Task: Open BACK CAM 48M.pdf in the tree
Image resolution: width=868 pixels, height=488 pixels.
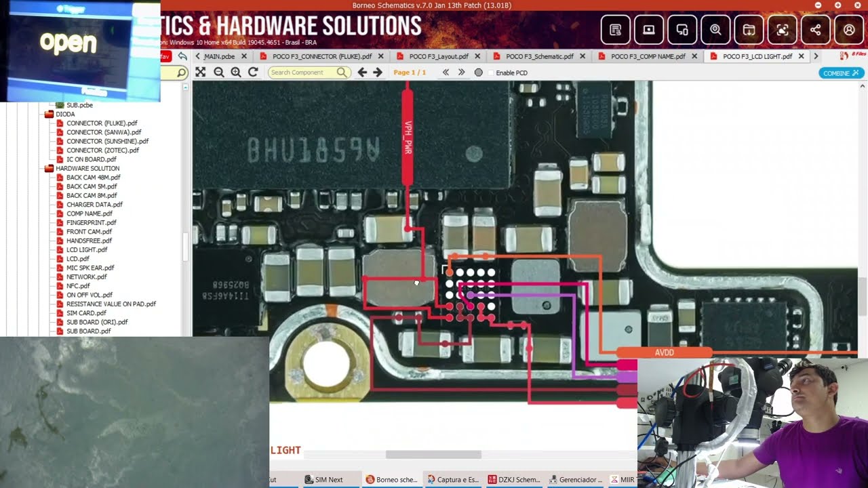Action: click(x=93, y=178)
